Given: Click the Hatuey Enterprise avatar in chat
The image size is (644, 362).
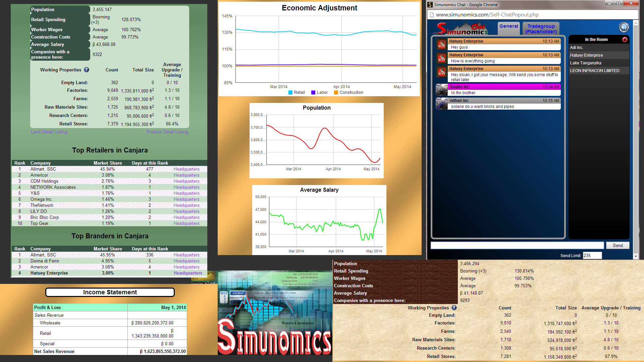Looking at the screenshot, I should point(441,44).
